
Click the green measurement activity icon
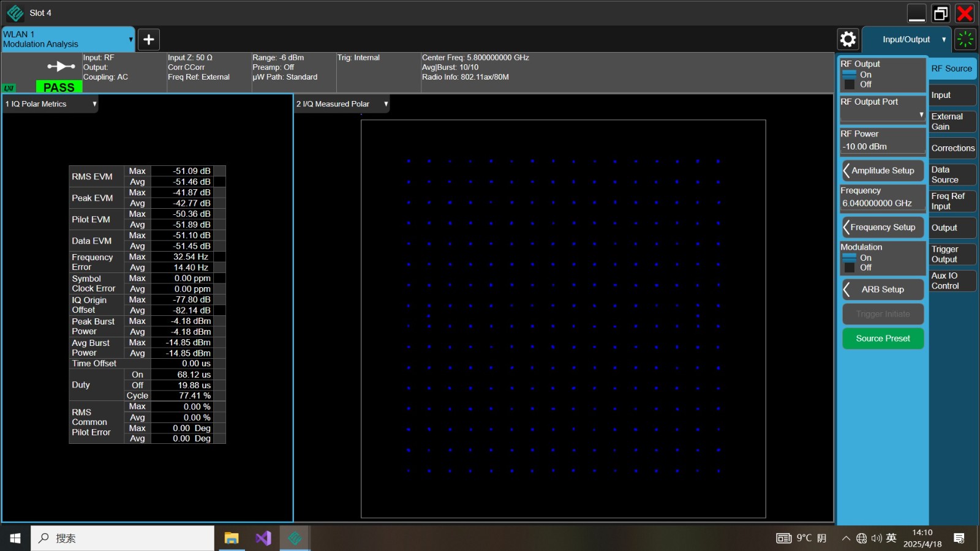[965, 39]
